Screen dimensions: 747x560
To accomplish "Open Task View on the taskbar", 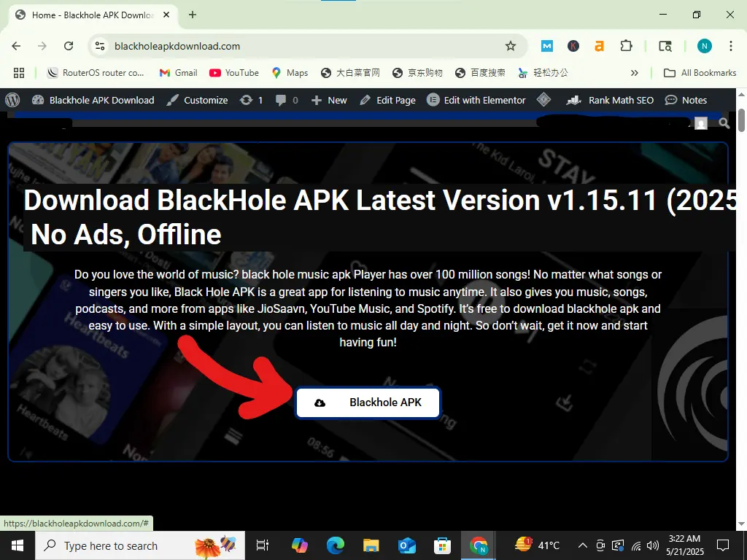I will (x=263, y=545).
